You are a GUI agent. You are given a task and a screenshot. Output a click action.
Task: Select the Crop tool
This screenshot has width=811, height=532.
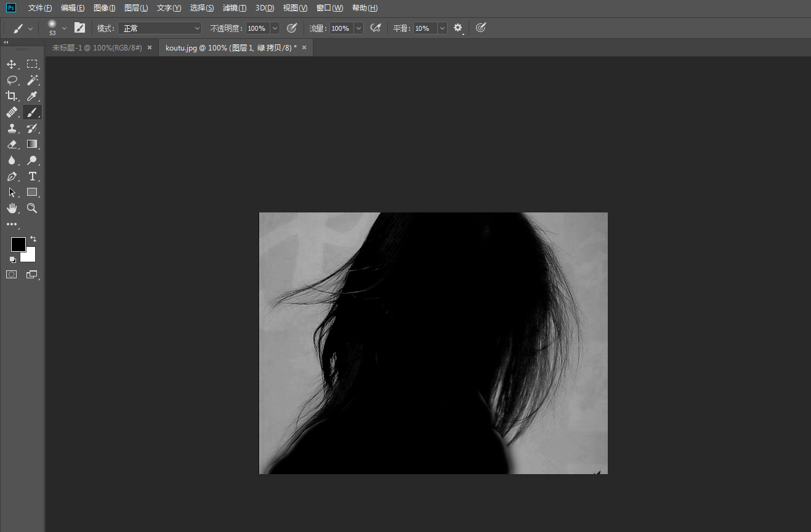pyautogui.click(x=12, y=96)
